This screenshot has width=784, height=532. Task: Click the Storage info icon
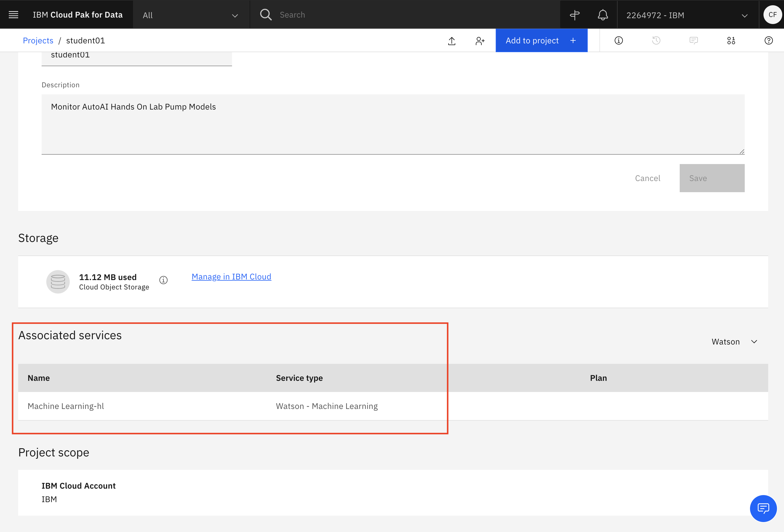pos(164,280)
